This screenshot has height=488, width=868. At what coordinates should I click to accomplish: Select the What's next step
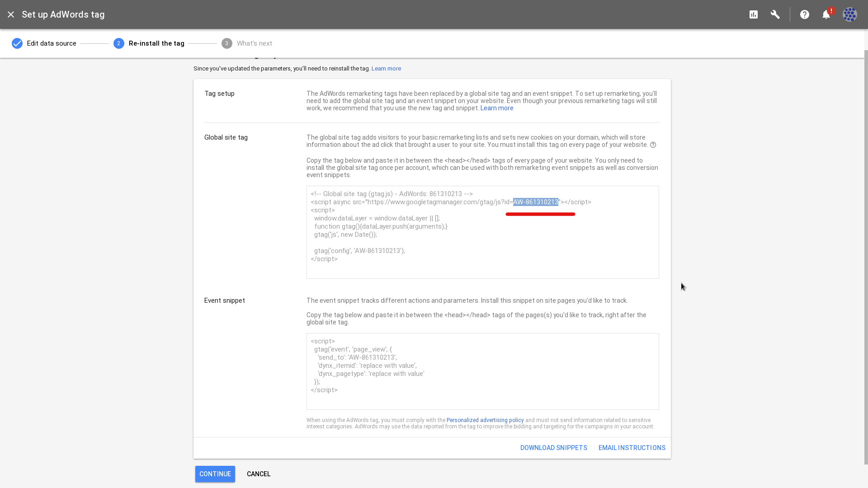(x=247, y=43)
